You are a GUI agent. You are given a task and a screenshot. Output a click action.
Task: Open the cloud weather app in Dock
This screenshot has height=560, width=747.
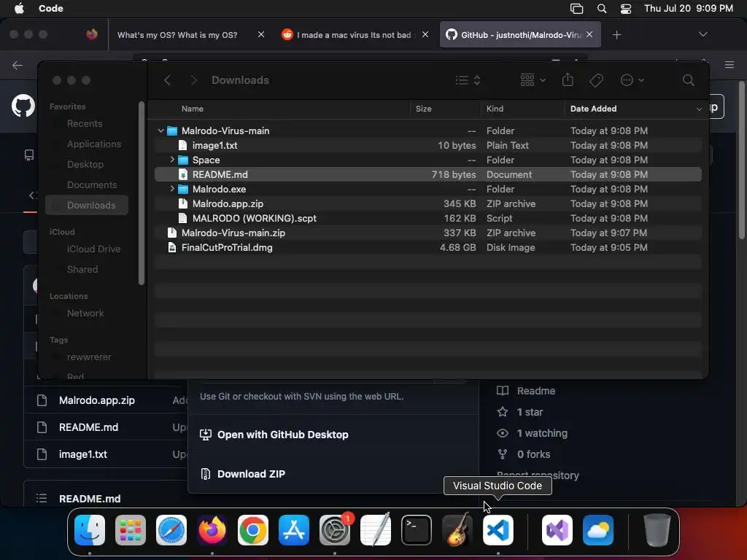598,530
